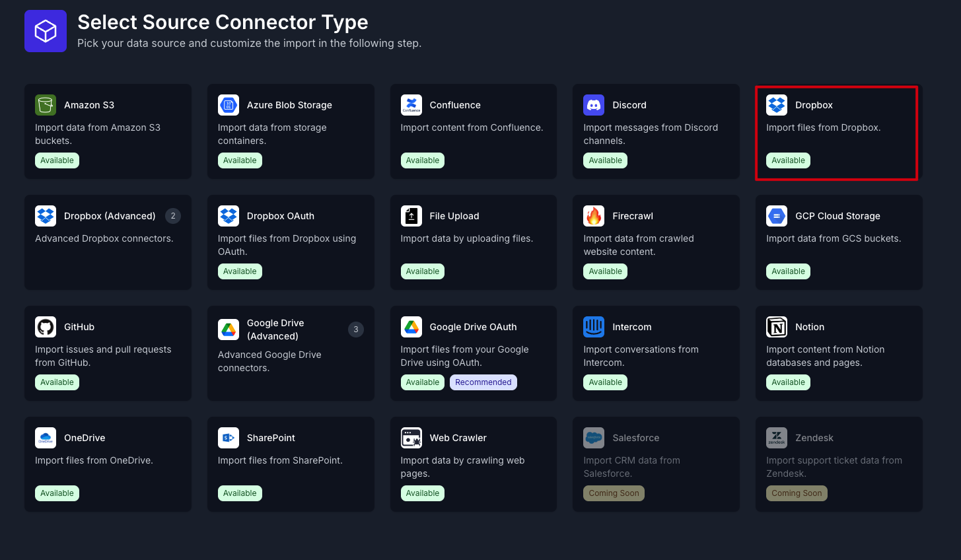The width and height of the screenshot is (961, 560).
Task: Click the Available badge on Firecrawl
Action: pyautogui.click(x=606, y=271)
